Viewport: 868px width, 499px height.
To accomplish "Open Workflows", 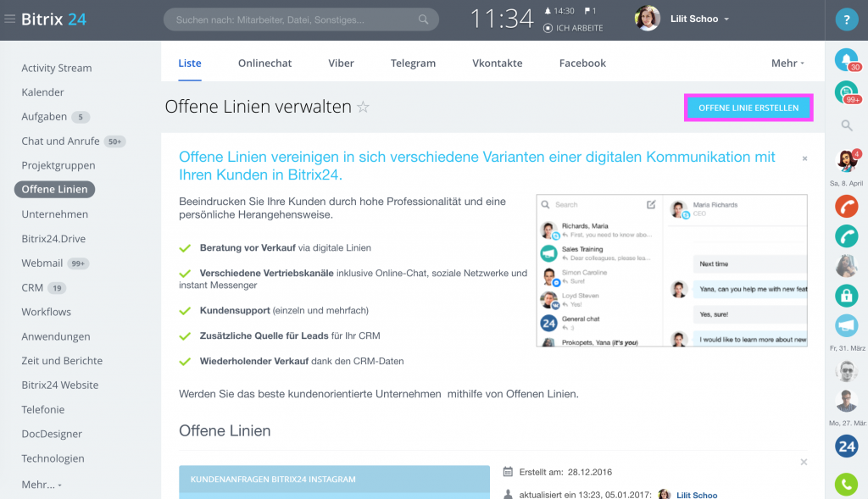I will 46,312.
